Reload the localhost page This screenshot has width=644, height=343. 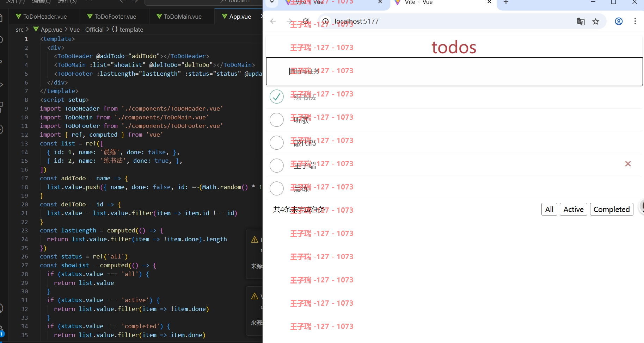pos(306,21)
